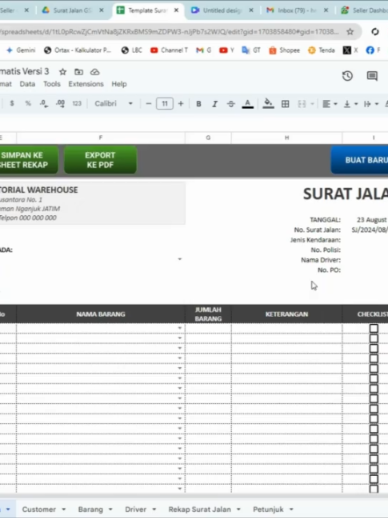Open Barang sheet tab options arrow
This screenshot has width=388, height=518.
(x=110, y=509)
